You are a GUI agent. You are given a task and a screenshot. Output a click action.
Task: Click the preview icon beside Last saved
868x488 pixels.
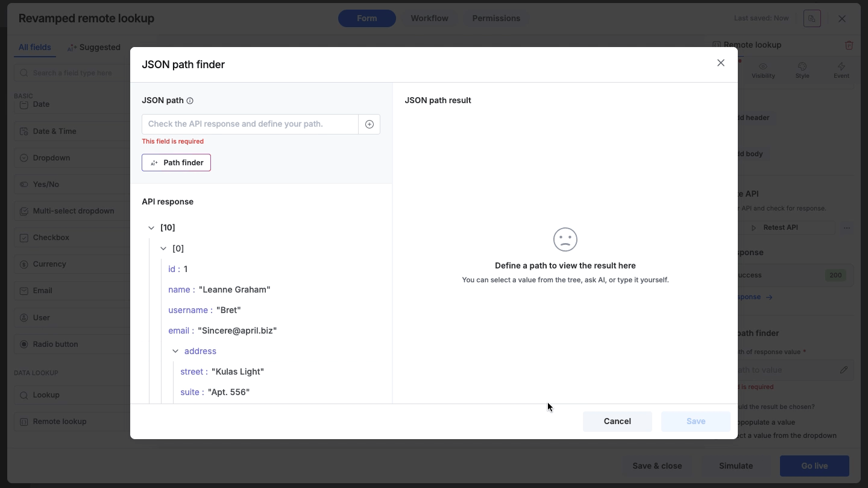point(812,18)
